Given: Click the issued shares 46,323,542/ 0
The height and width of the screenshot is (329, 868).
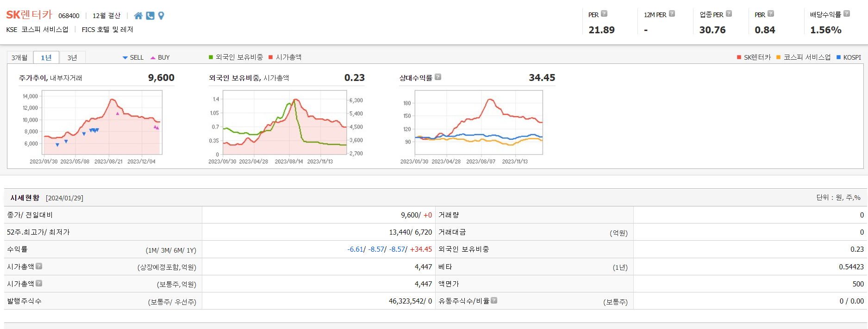Looking at the screenshot, I should coord(410,301).
